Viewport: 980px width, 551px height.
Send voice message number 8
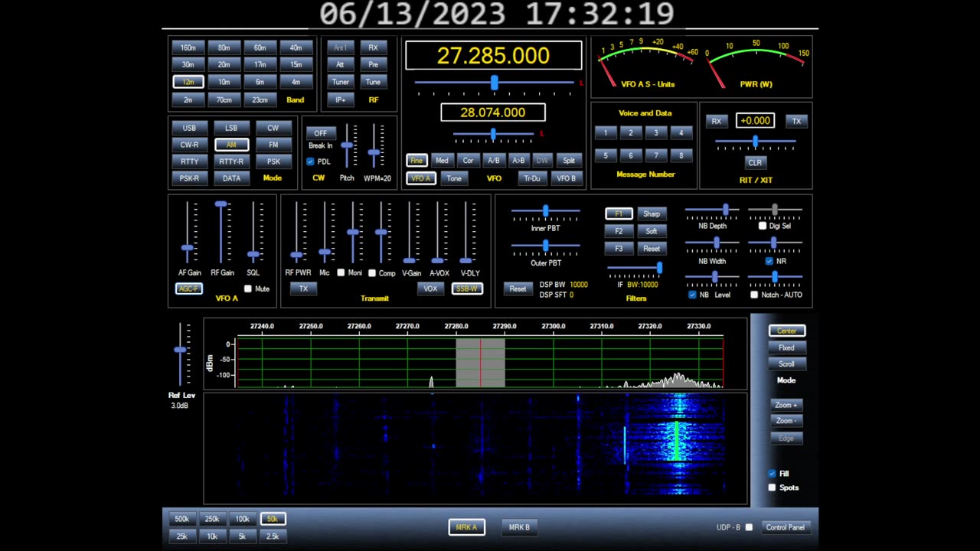(x=681, y=155)
